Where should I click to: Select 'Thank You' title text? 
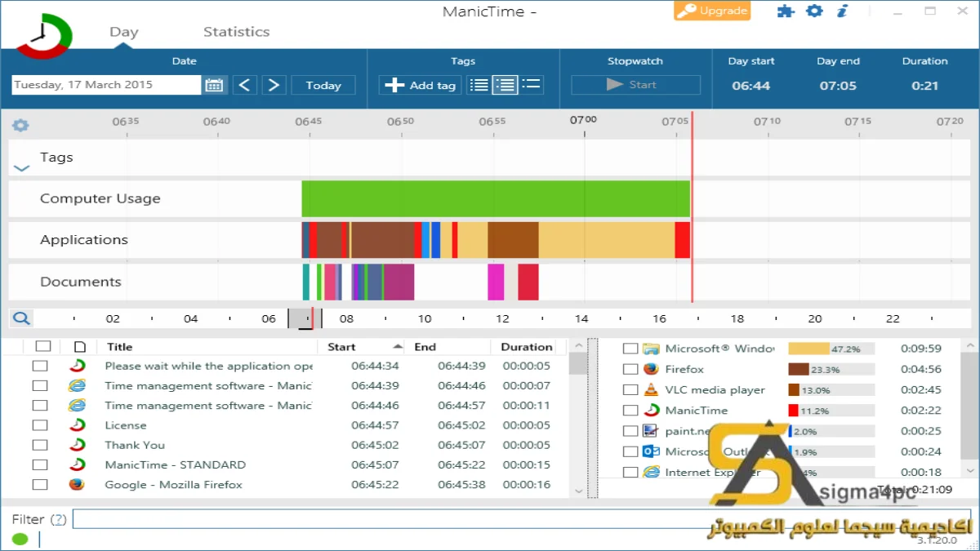point(135,445)
